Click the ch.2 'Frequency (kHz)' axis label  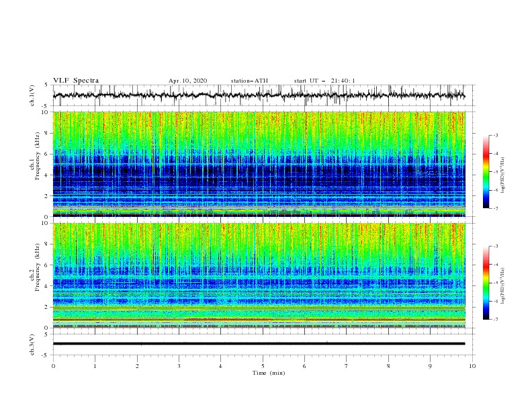point(38,267)
